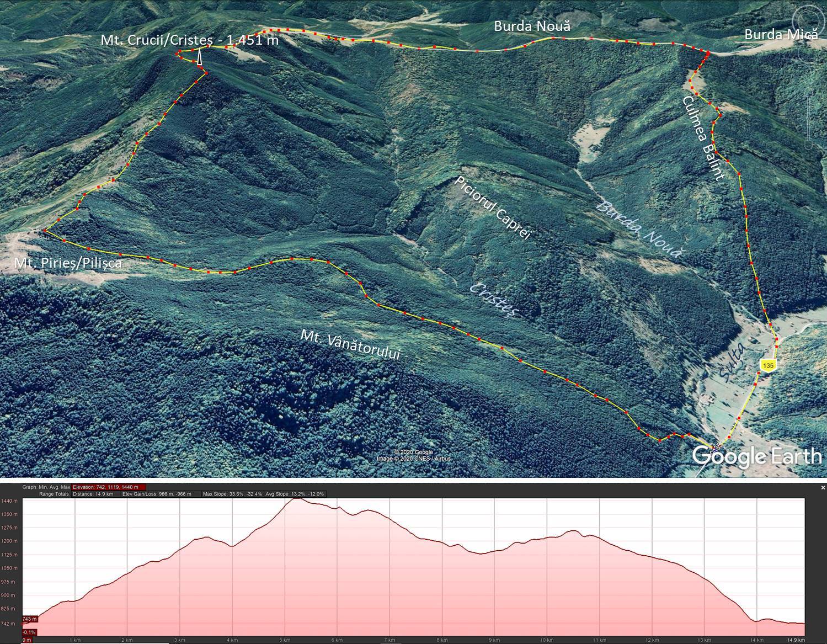
Task: Click zoom-out end of the zoom slider
Action: [809, 146]
